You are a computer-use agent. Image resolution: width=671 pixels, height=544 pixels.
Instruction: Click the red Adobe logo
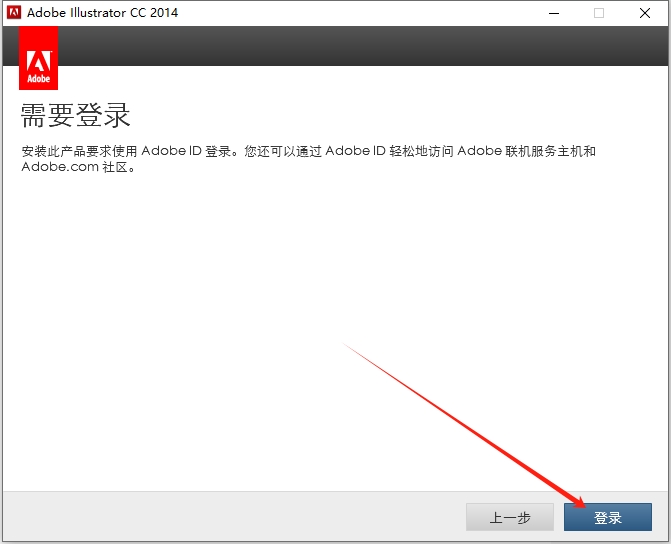(39, 58)
